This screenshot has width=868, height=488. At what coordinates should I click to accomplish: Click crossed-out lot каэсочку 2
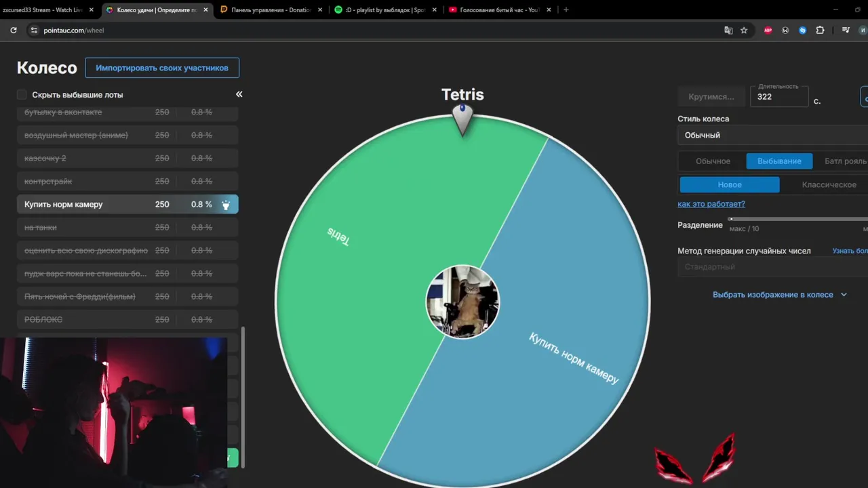[127, 159]
